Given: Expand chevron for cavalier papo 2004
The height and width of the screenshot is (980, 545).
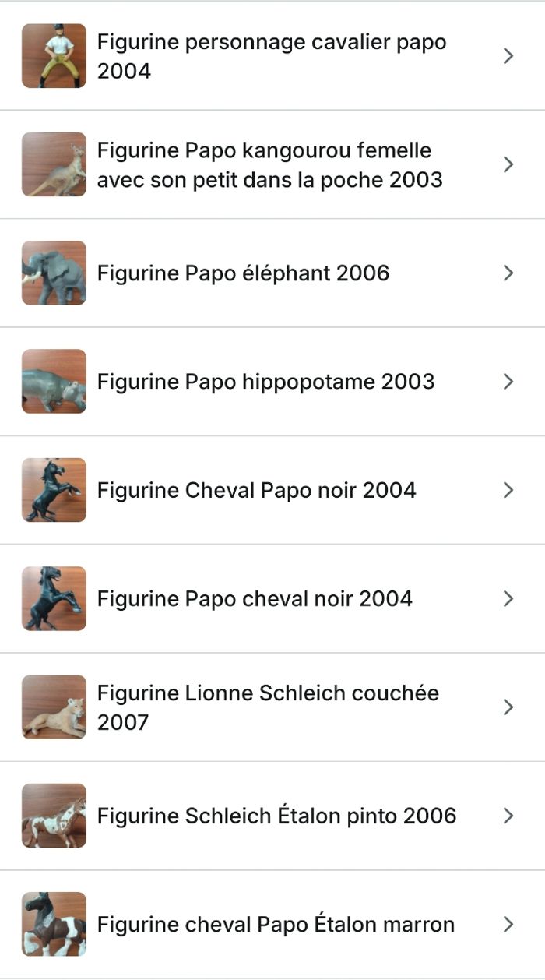Looking at the screenshot, I should (508, 56).
